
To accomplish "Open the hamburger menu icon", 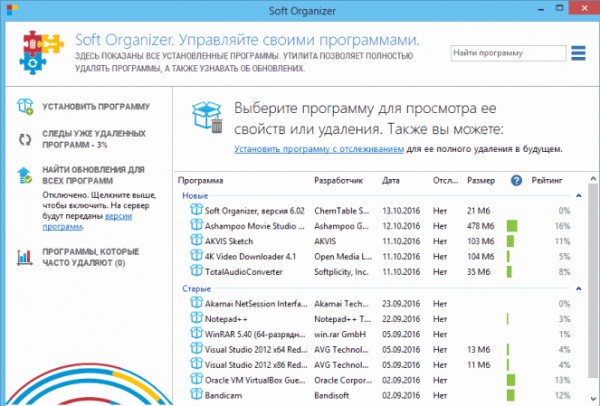I will coord(578,53).
